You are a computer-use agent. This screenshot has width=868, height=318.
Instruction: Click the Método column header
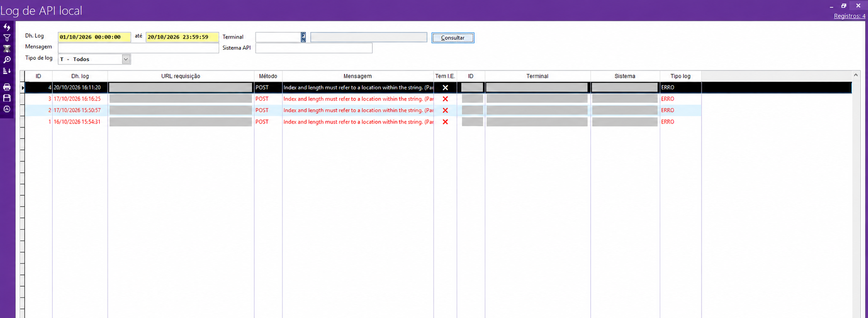(x=268, y=76)
